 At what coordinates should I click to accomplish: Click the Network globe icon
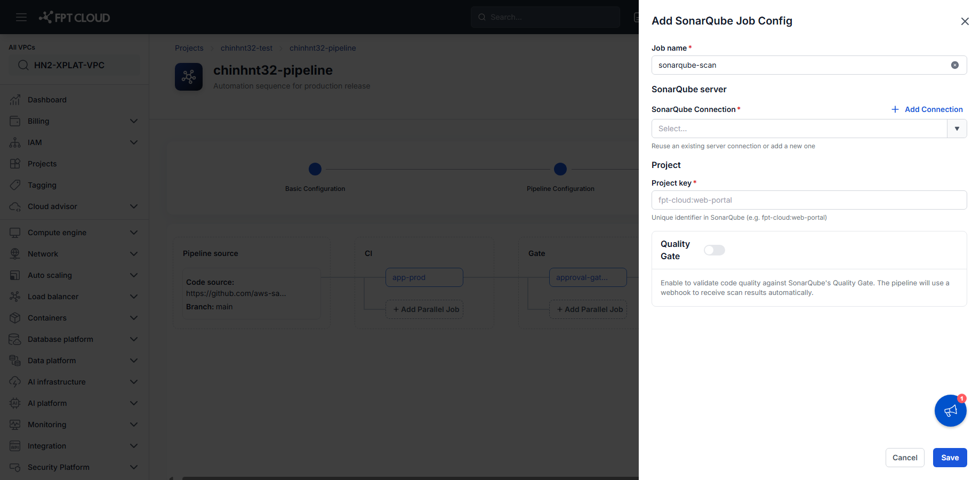pyautogui.click(x=15, y=254)
